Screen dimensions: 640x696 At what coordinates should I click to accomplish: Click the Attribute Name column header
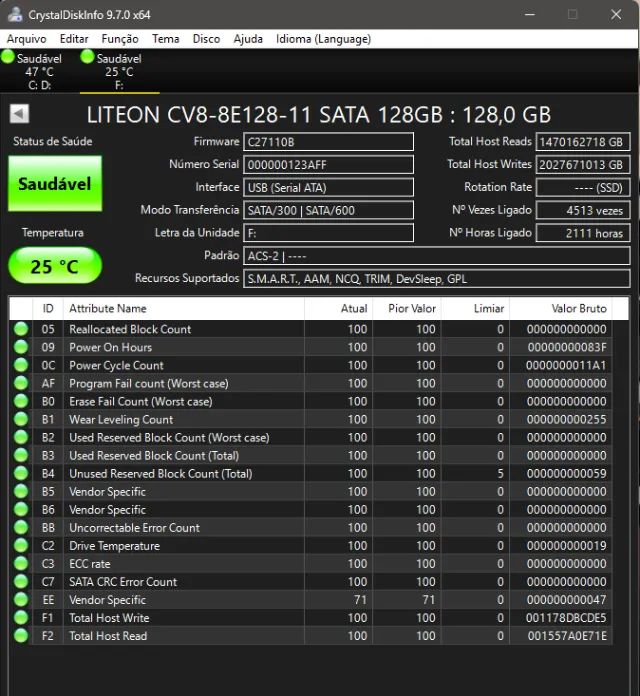coord(184,308)
